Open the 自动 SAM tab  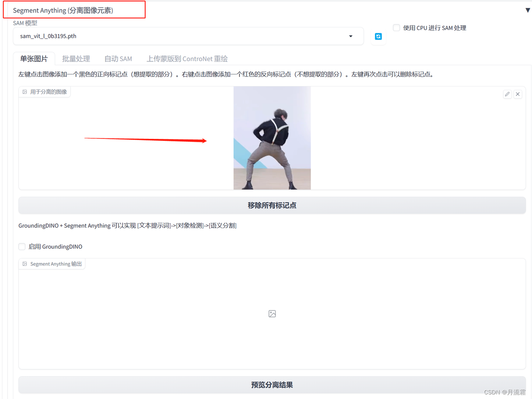coord(118,59)
